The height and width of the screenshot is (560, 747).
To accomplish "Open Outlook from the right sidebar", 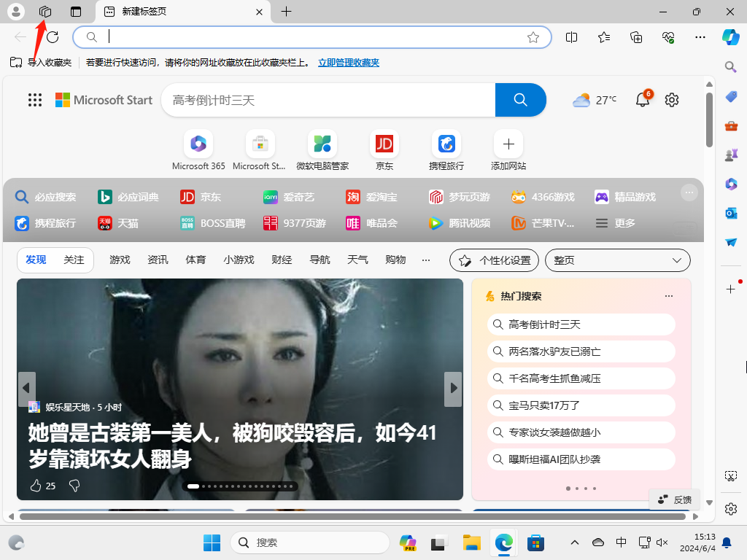I will 731,213.
